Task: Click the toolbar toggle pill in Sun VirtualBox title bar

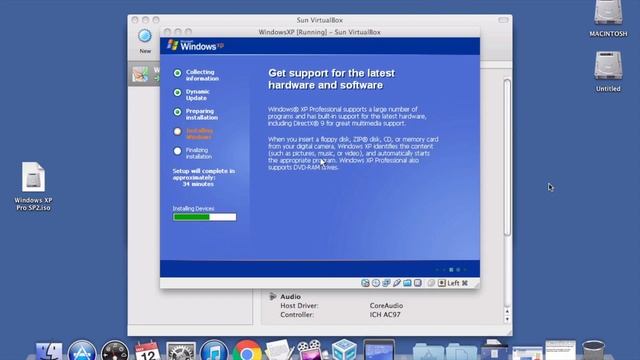Action: [x=503, y=20]
